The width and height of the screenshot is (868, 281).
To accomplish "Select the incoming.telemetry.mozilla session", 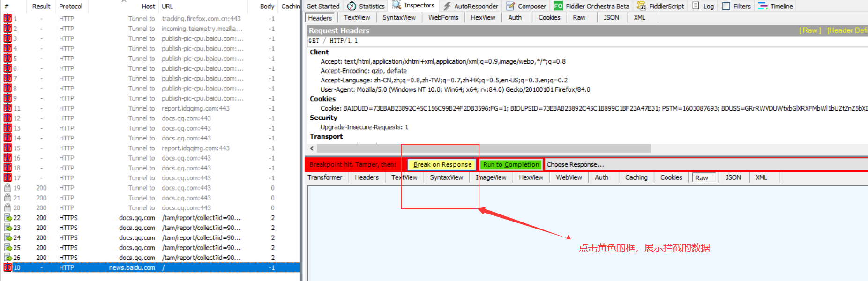I will pyautogui.click(x=150, y=29).
